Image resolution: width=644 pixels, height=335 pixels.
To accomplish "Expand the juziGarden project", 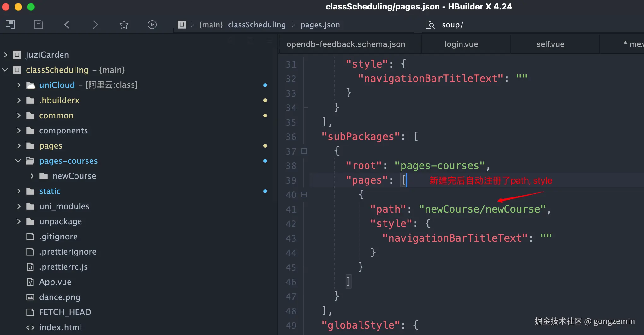I will click(5, 55).
